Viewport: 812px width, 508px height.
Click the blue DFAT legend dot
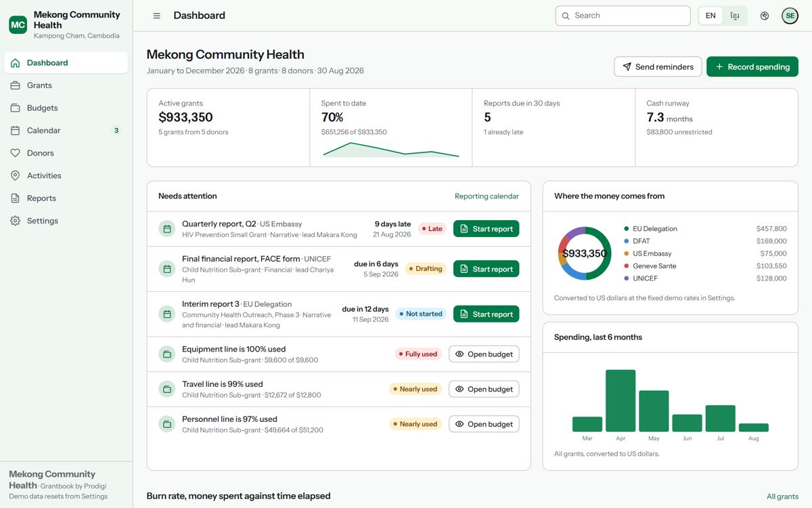tap(627, 241)
